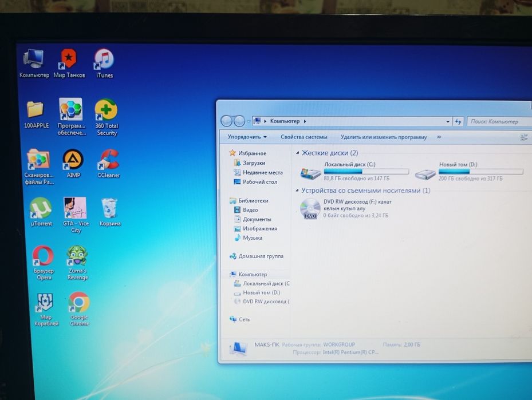
Task: Open the address bar history dropdown arrow
Action: 448,122
